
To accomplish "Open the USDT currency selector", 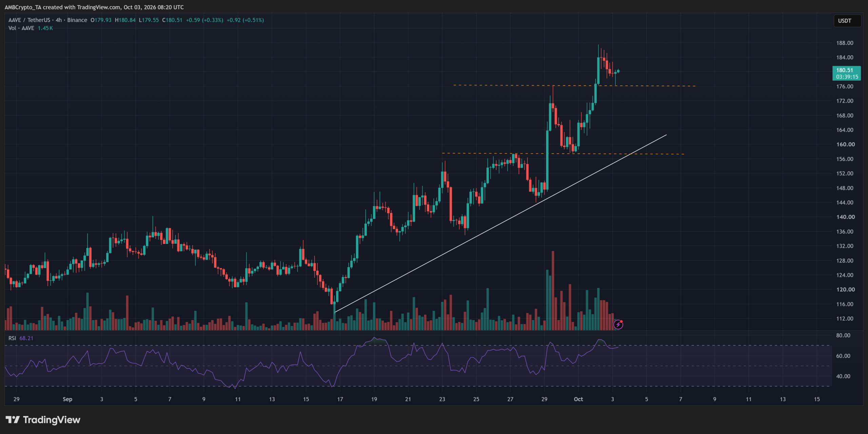I will coord(847,21).
